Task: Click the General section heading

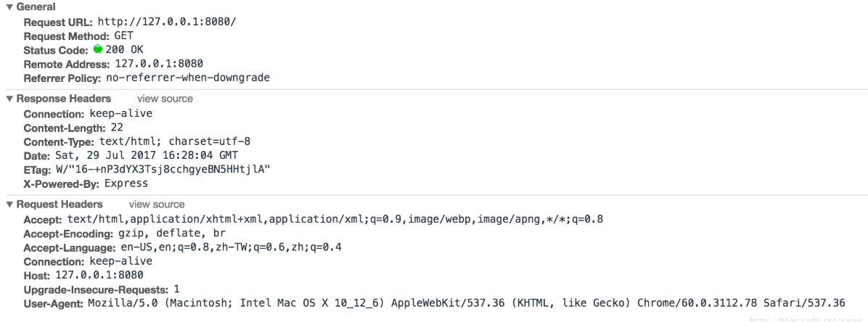Action: 36,7
